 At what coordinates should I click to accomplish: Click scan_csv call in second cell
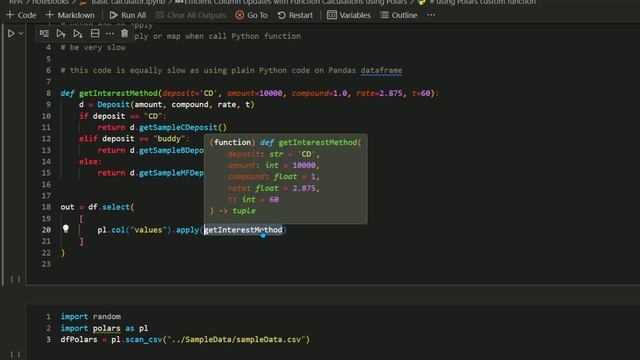144,339
